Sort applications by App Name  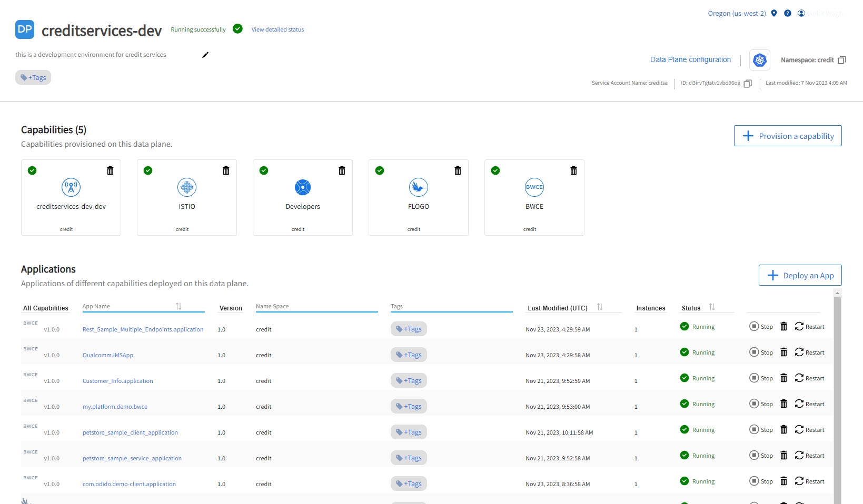coord(178,306)
